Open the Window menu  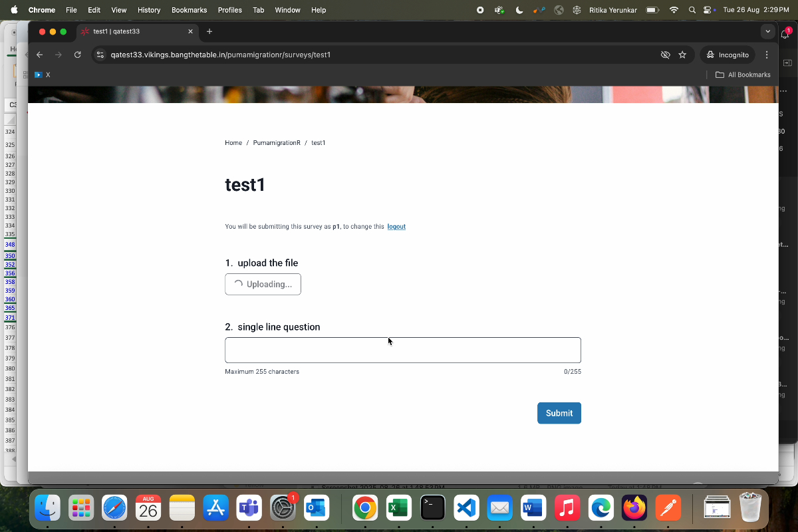pyautogui.click(x=287, y=10)
